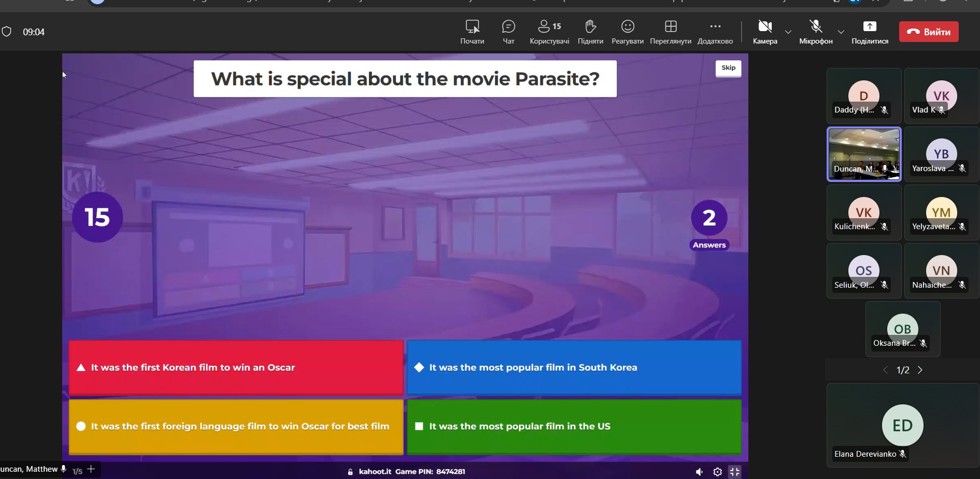Screen dimensions: 980x479
Task: Click the Почати breakout button
Action: point(472,32)
